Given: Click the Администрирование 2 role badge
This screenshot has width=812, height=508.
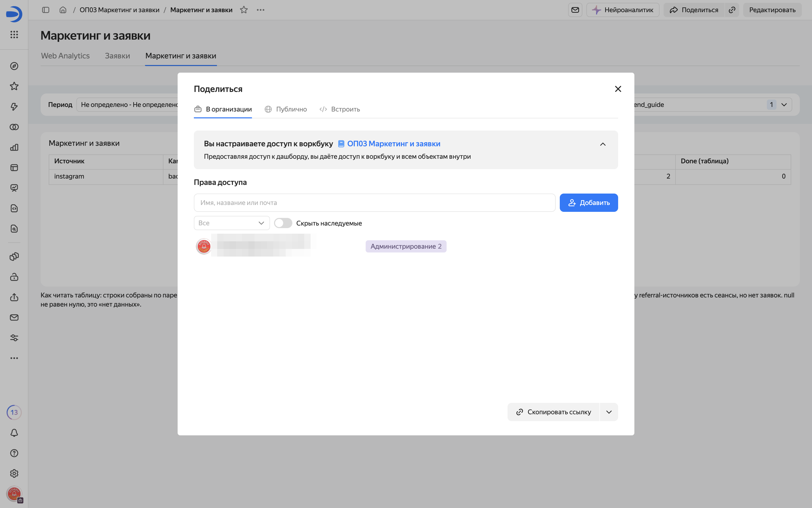Looking at the screenshot, I should coord(406,246).
